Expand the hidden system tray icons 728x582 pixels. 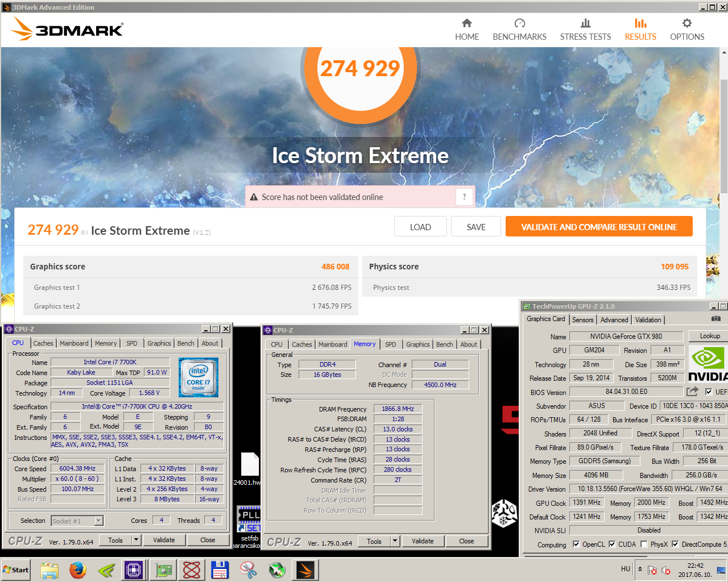(640, 569)
